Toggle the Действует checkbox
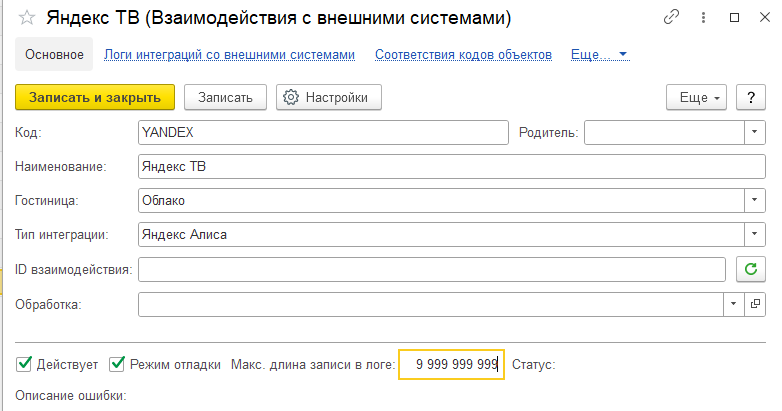 24,364
